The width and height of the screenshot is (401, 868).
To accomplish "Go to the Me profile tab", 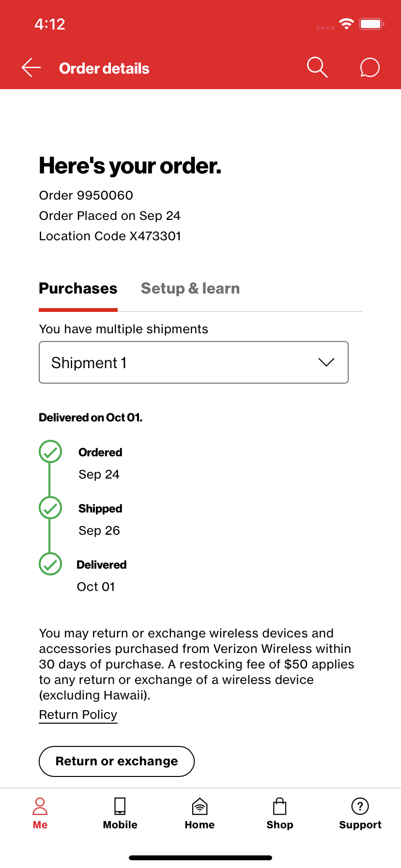I will click(x=40, y=813).
